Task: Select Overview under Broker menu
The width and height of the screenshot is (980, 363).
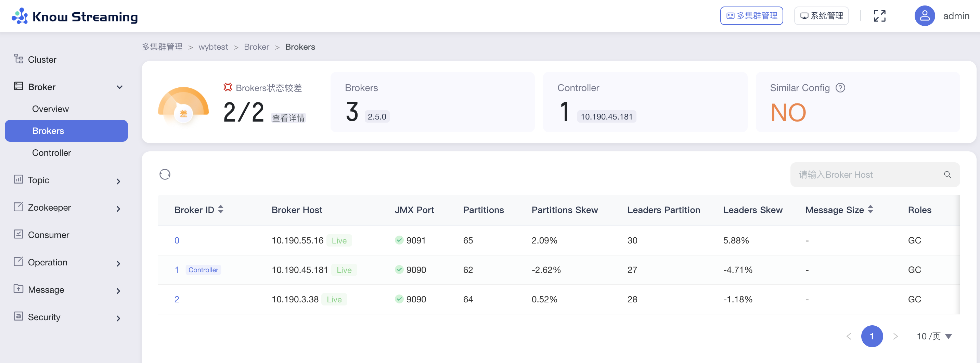Action: tap(50, 109)
